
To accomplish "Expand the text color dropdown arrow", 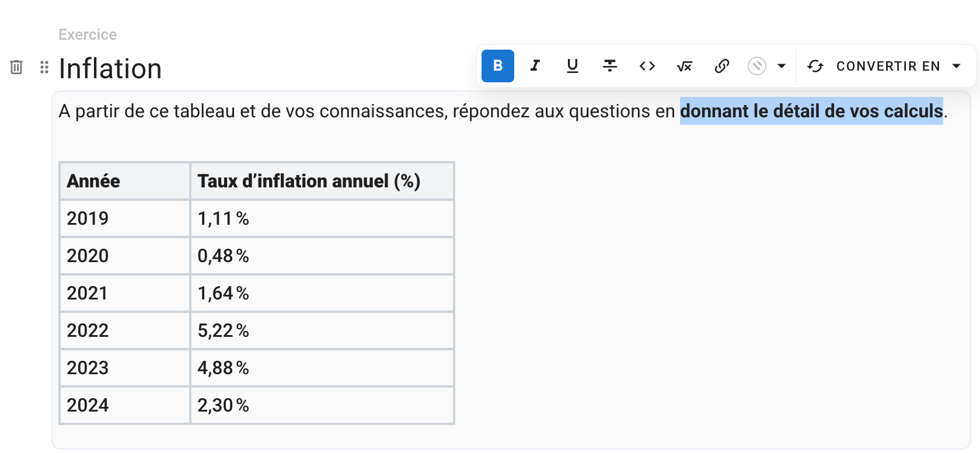I will coord(782,66).
